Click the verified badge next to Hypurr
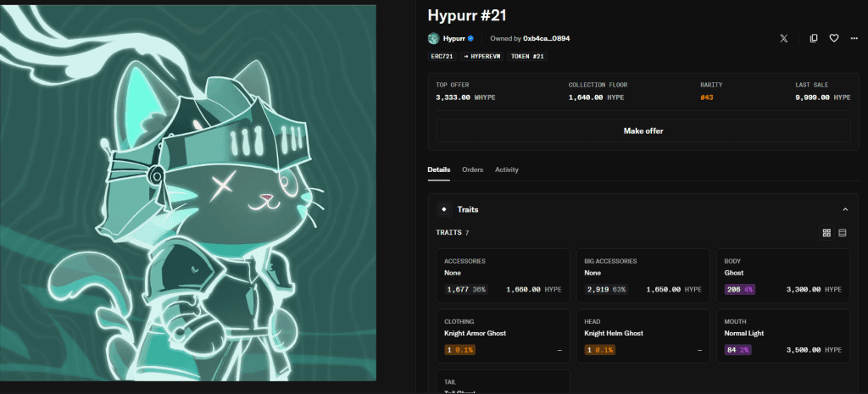The height and width of the screenshot is (394, 868). pyautogui.click(x=470, y=39)
